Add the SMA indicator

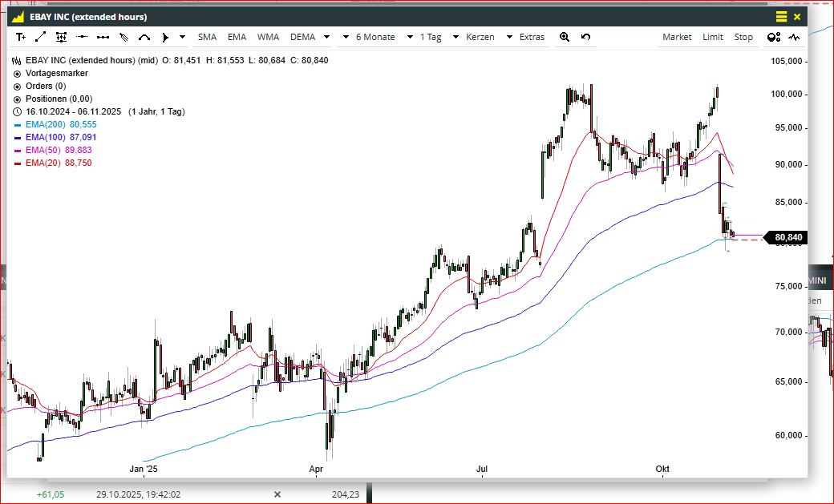click(208, 37)
